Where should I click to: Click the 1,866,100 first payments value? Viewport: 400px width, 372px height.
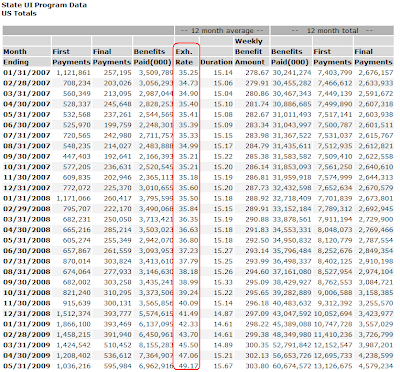tap(73, 324)
